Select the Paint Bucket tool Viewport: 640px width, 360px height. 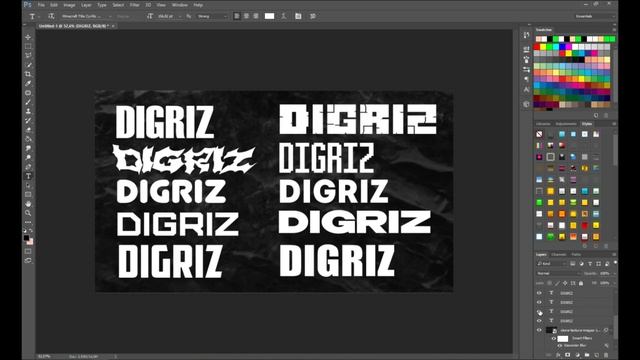(28, 139)
